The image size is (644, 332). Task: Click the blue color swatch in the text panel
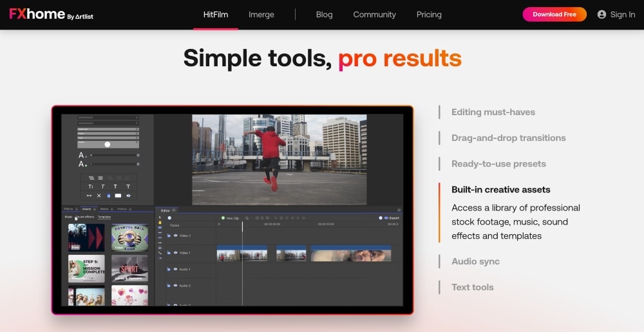(x=108, y=196)
